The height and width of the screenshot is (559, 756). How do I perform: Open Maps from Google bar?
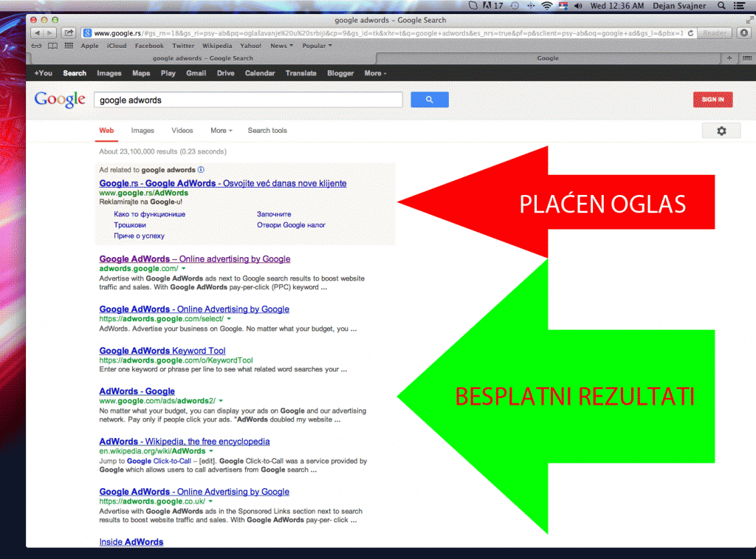click(x=141, y=73)
